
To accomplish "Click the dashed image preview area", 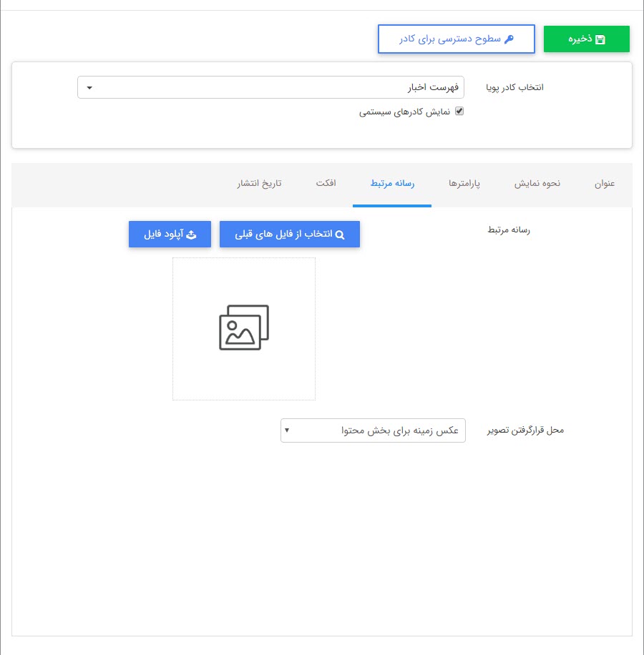I will pyautogui.click(x=244, y=329).
